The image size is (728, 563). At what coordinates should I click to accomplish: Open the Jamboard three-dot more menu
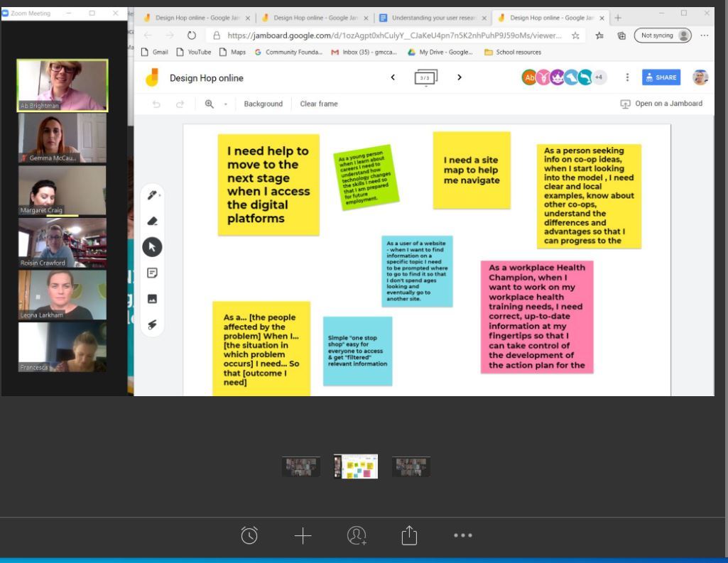point(627,78)
